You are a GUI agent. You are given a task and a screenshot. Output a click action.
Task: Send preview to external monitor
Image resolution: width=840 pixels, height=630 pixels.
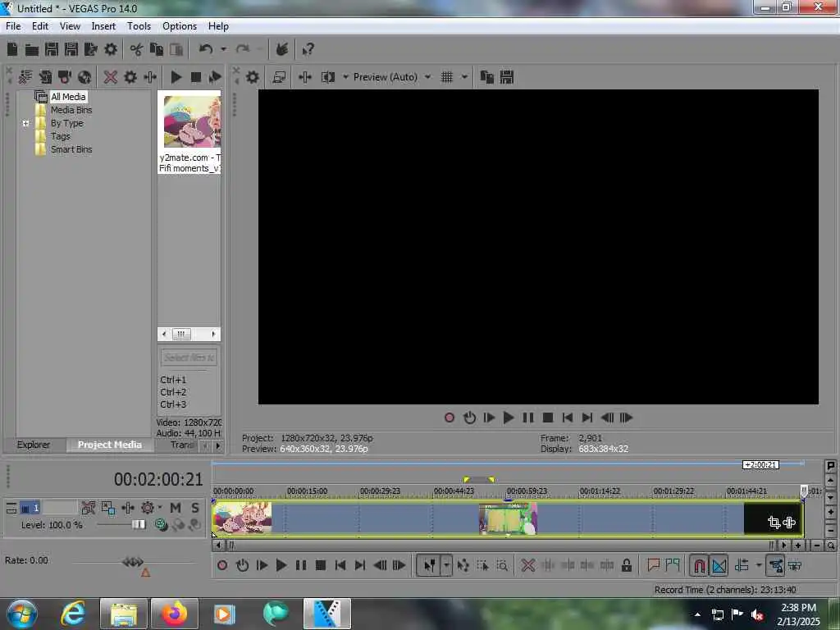tap(279, 77)
